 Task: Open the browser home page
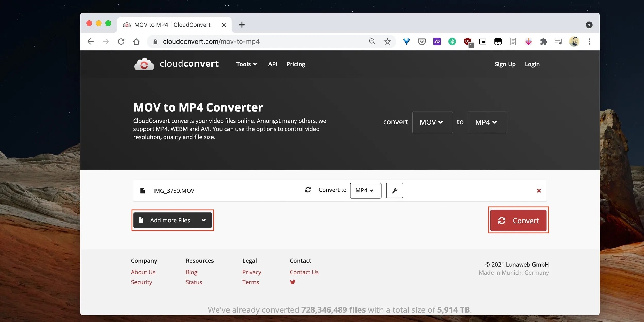(136, 41)
